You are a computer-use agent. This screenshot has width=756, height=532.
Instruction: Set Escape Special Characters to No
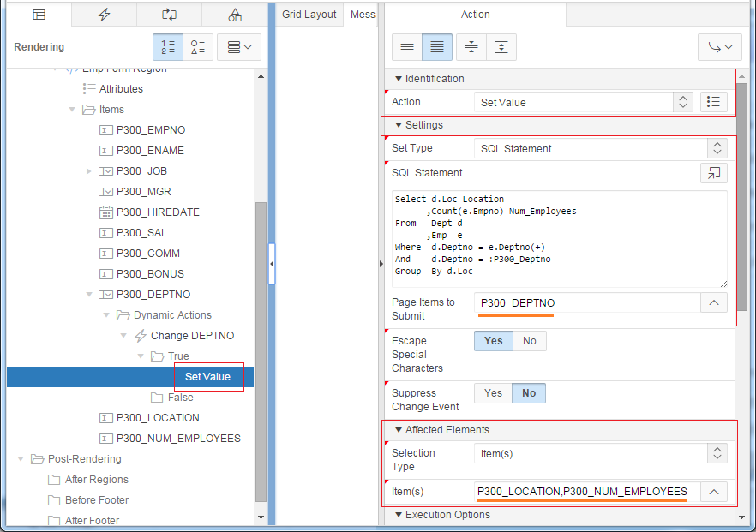pos(530,341)
